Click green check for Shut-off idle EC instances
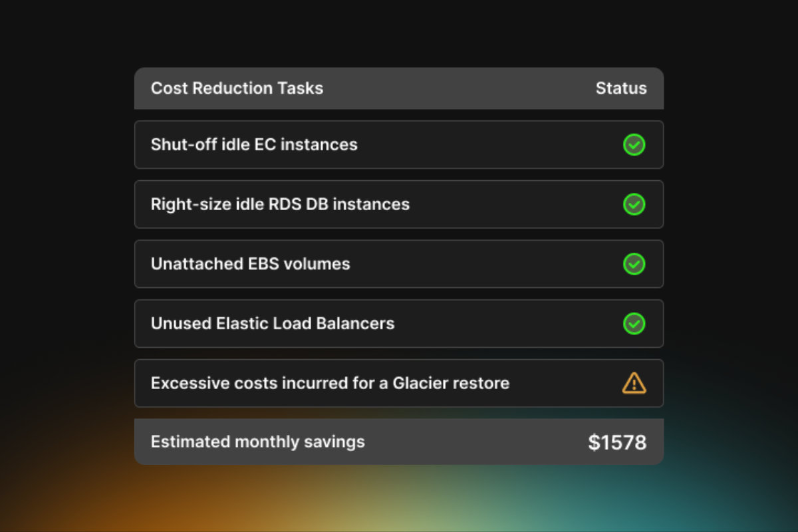 [x=634, y=144]
